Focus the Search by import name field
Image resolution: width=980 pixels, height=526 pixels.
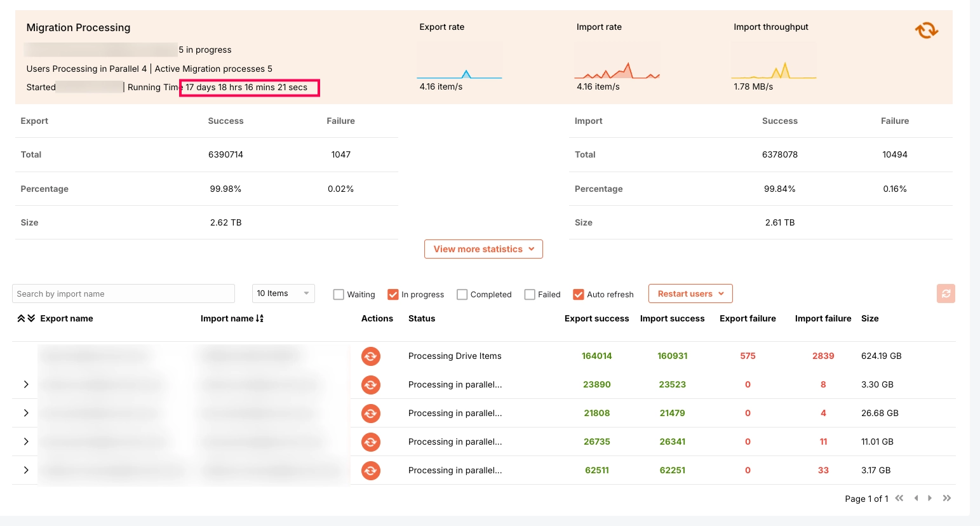[123, 293]
